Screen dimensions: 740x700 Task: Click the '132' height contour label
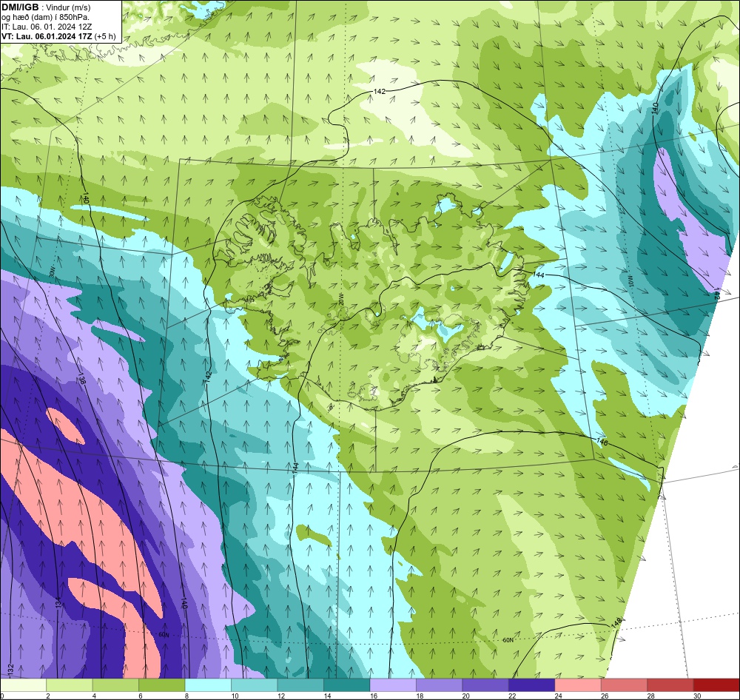10,669
